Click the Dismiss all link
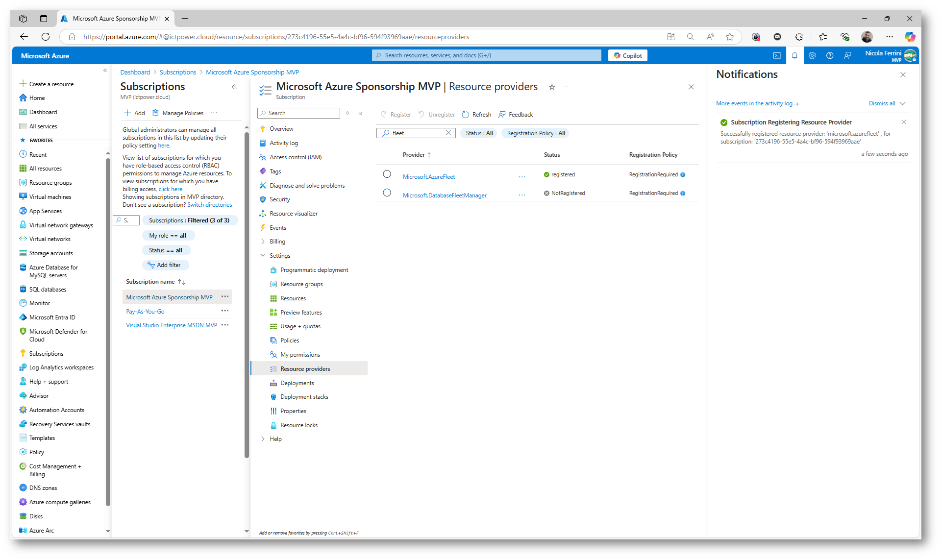The image size is (942, 560). click(x=882, y=103)
